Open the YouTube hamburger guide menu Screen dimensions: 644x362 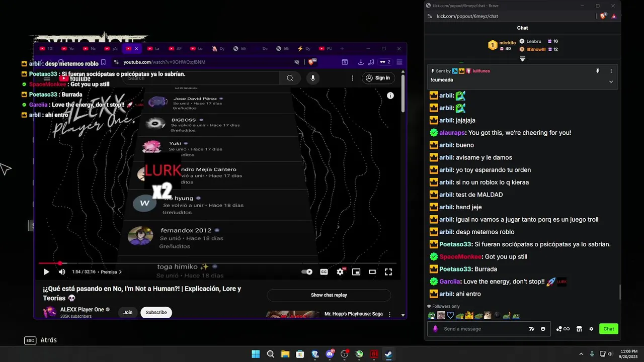coord(47,78)
